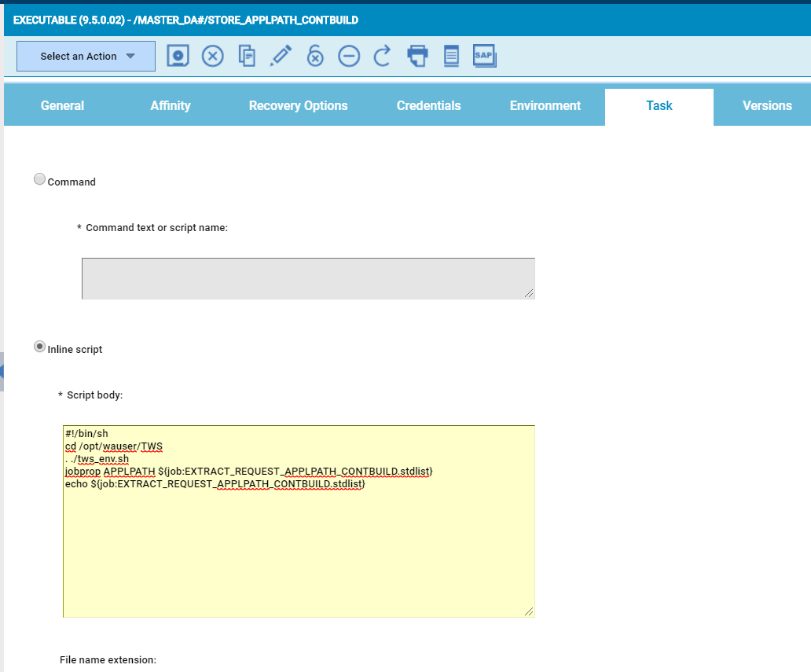Open the Select an Action dropdown

coord(86,57)
